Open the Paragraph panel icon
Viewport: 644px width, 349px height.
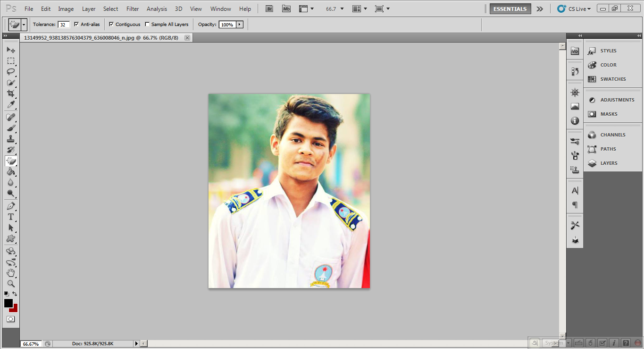(x=575, y=205)
